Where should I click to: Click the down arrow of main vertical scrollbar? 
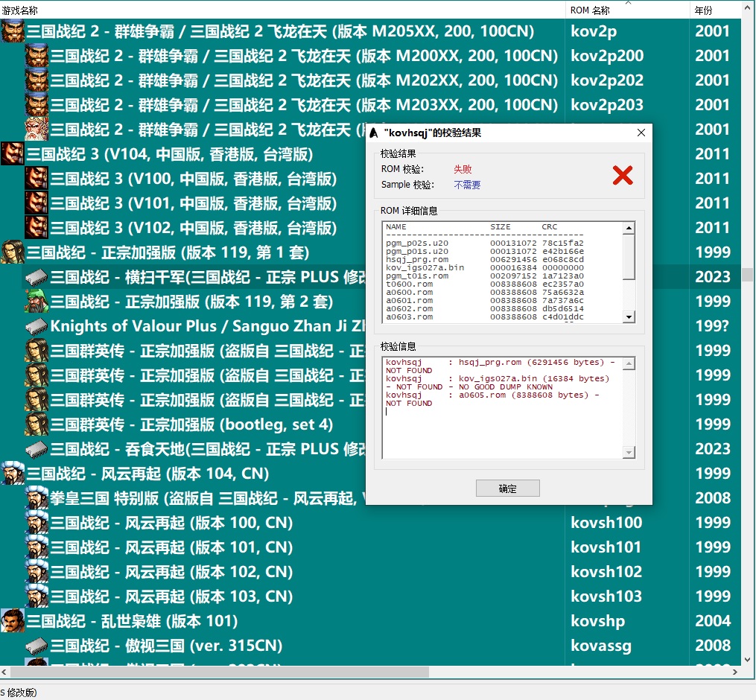coord(747,660)
